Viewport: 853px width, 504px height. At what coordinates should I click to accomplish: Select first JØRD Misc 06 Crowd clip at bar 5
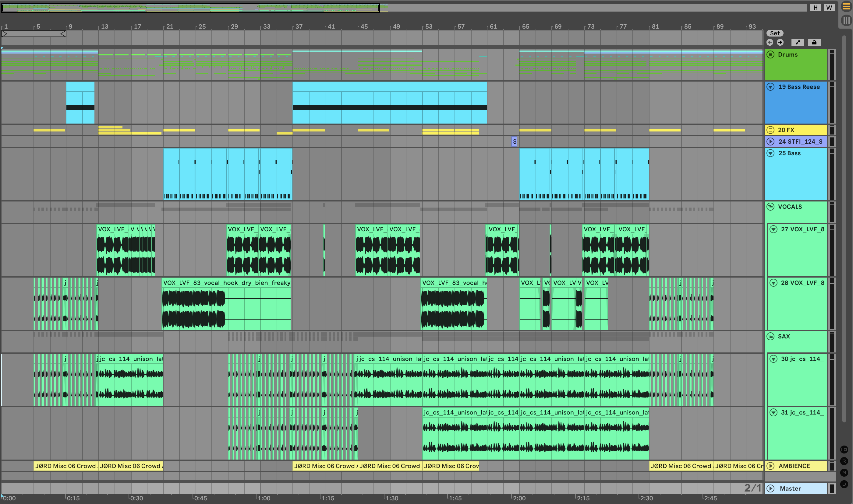(66, 466)
